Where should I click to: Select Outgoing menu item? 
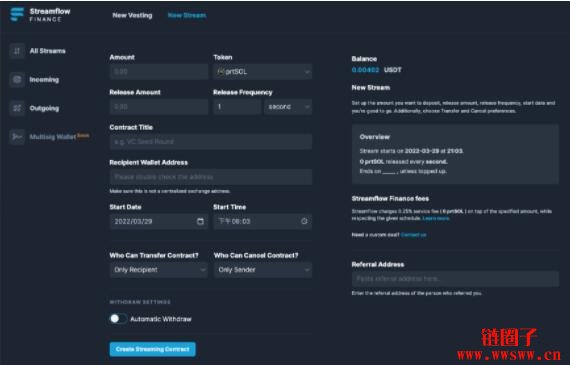coord(44,108)
